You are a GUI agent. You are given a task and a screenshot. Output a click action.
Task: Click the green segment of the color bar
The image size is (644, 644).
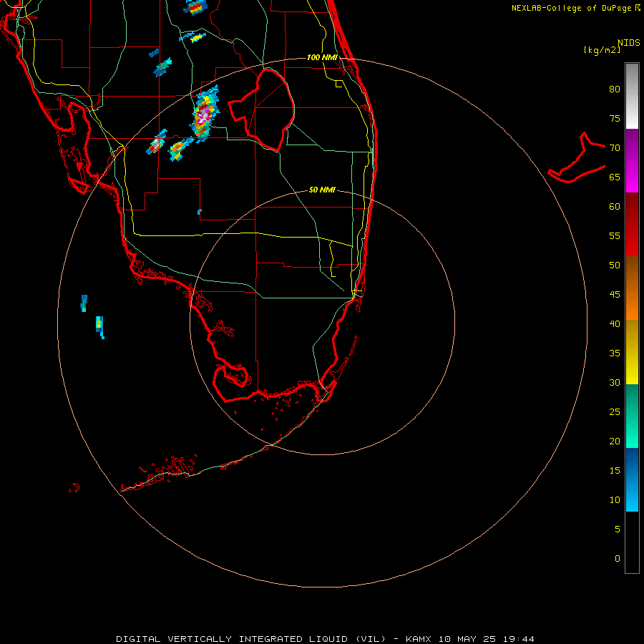[632, 416]
